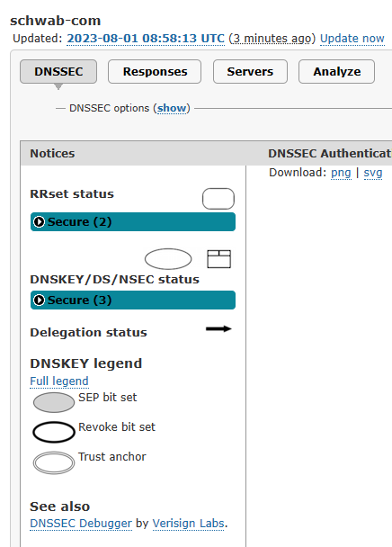Open the Servers tab
The image size is (392, 547).
click(250, 71)
